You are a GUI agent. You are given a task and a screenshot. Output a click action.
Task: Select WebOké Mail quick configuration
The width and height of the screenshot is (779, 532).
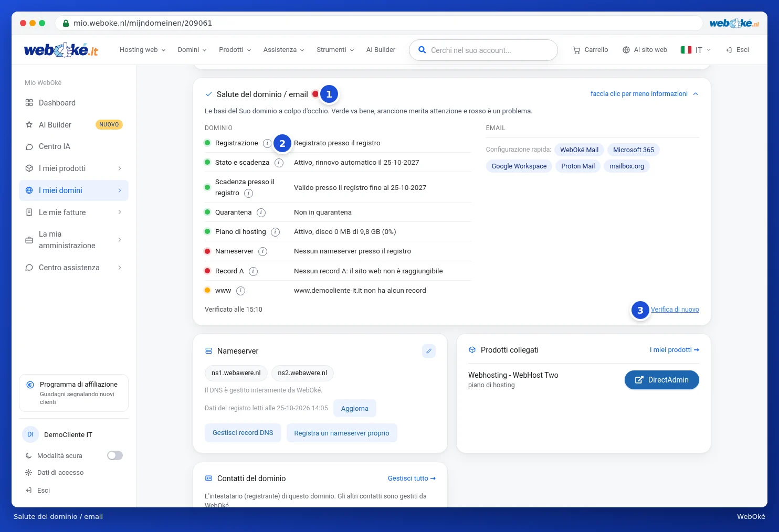pos(579,150)
